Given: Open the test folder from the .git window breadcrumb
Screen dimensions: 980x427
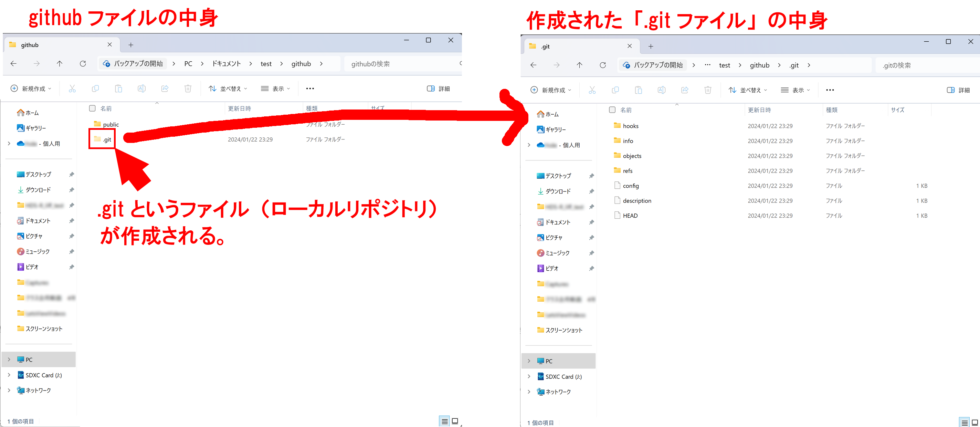Looking at the screenshot, I should pos(724,65).
